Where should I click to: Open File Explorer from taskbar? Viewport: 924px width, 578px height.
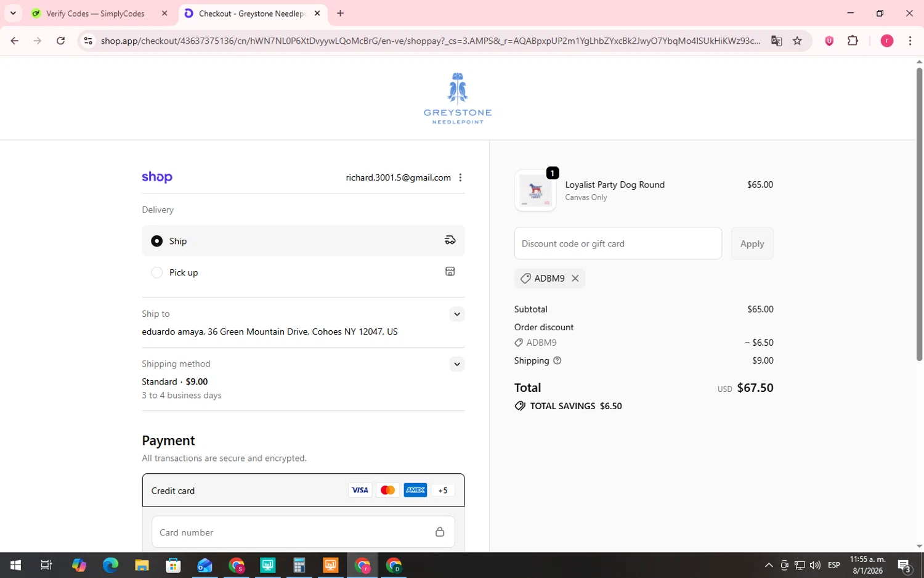(x=142, y=565)
